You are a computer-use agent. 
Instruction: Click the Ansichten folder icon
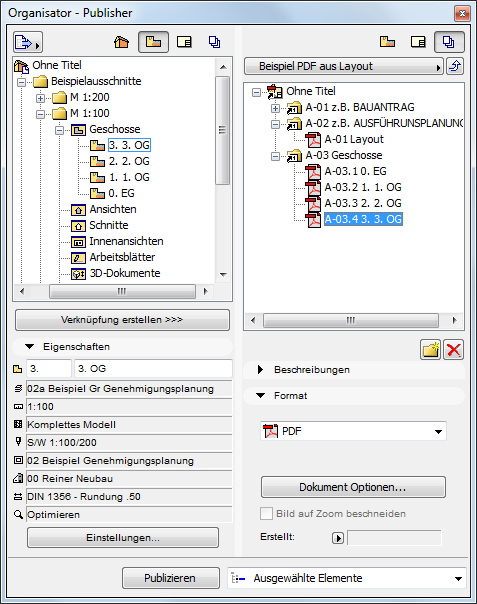tap(78, 210)
